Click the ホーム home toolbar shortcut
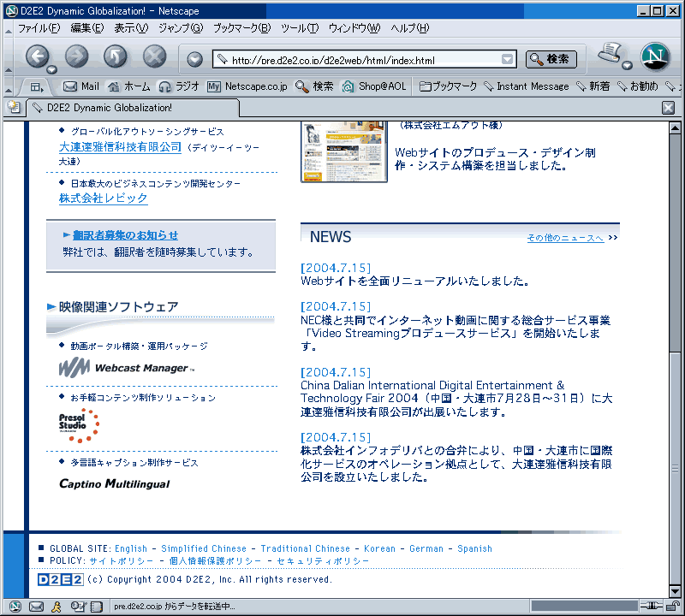The image size is (685, 616). click(129, 86)
